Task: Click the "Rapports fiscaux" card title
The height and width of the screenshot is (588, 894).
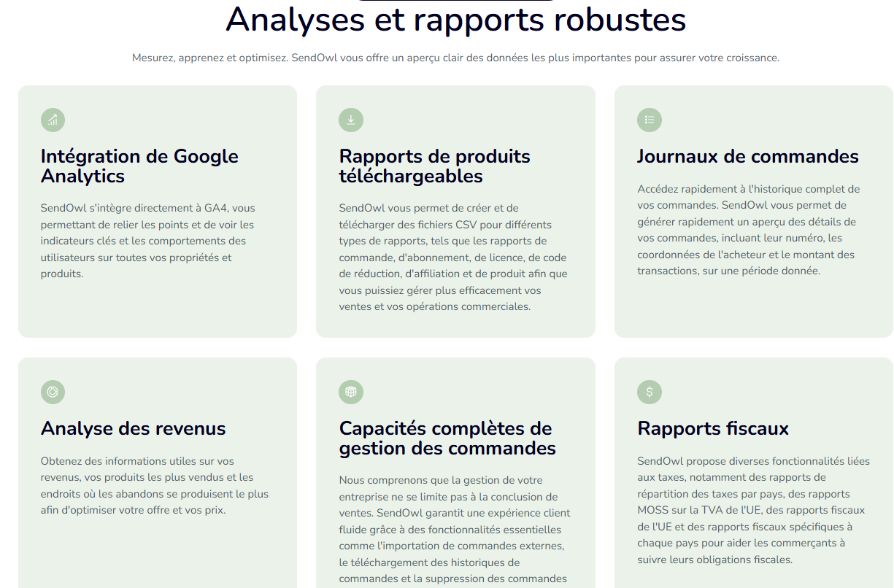Action: point(713,428)
